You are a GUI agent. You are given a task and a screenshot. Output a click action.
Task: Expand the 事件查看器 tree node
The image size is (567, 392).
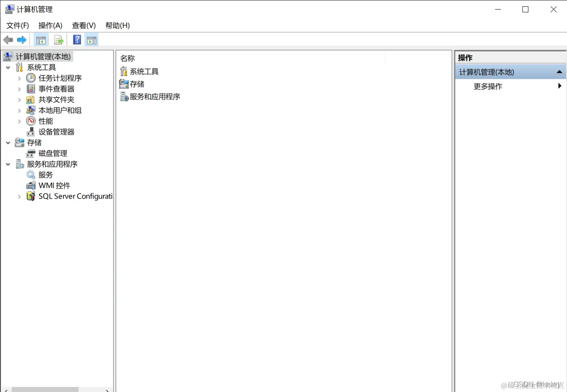(19, 89)
